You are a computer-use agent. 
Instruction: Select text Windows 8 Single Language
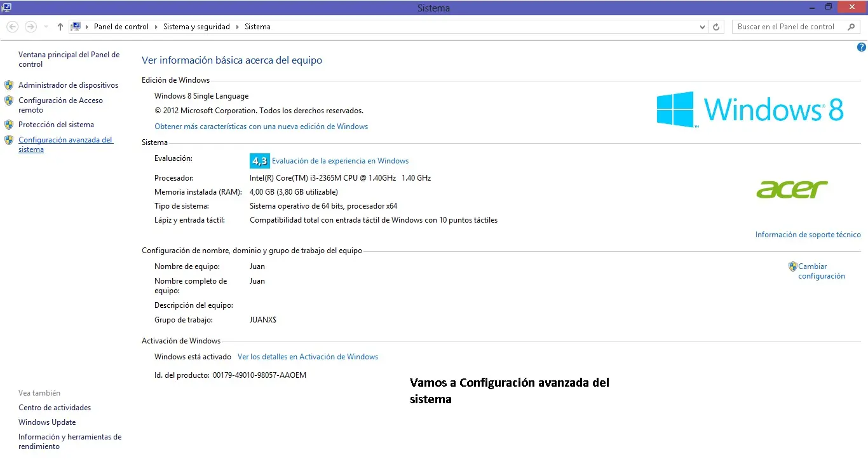pos(201,96)
